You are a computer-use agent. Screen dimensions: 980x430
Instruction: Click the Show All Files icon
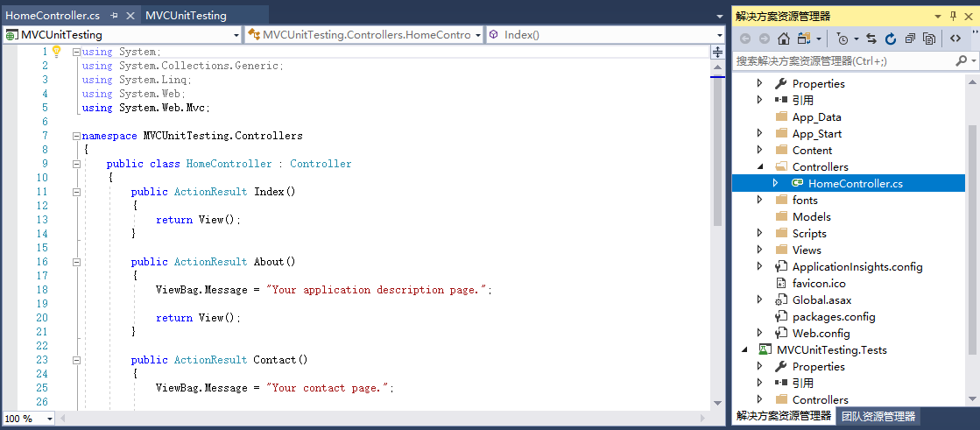pyautogui.click(x=929, y=39)
